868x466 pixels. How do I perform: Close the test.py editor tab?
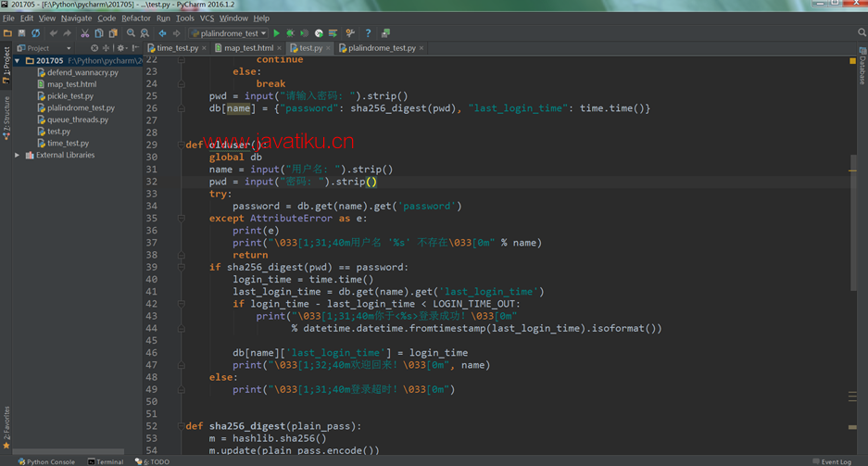pos(328,48)
